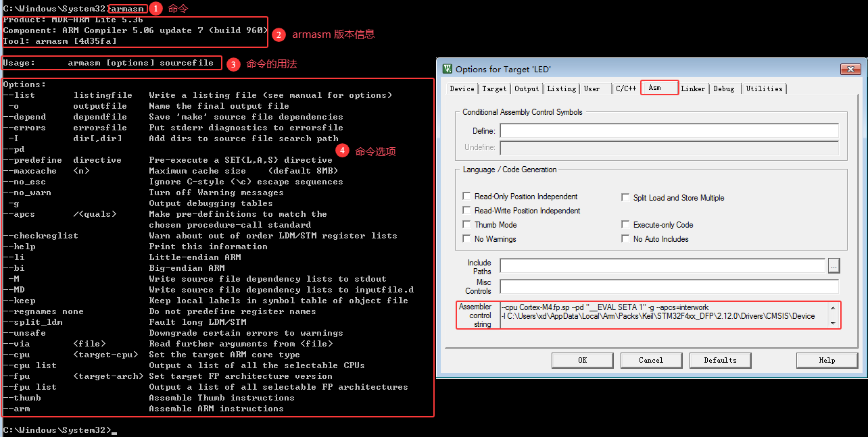Click the Assembler control string box
The image size is (868, 437).
[x=669, y=315]
